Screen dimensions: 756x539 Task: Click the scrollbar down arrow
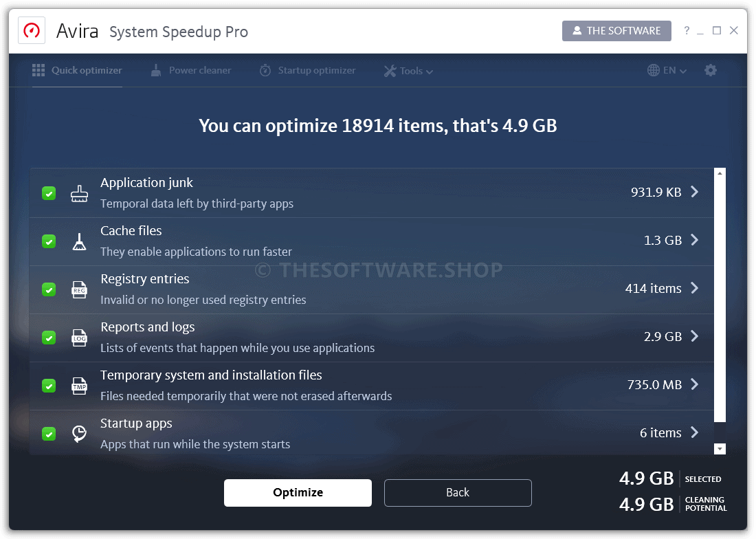pos(720,449)
